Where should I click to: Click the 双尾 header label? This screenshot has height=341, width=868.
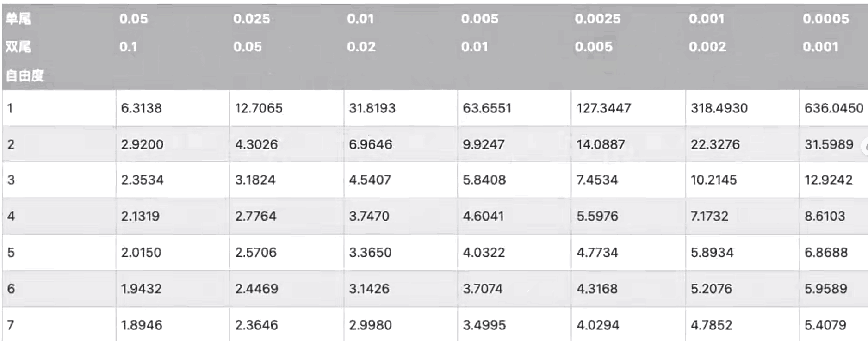point(18,47)
